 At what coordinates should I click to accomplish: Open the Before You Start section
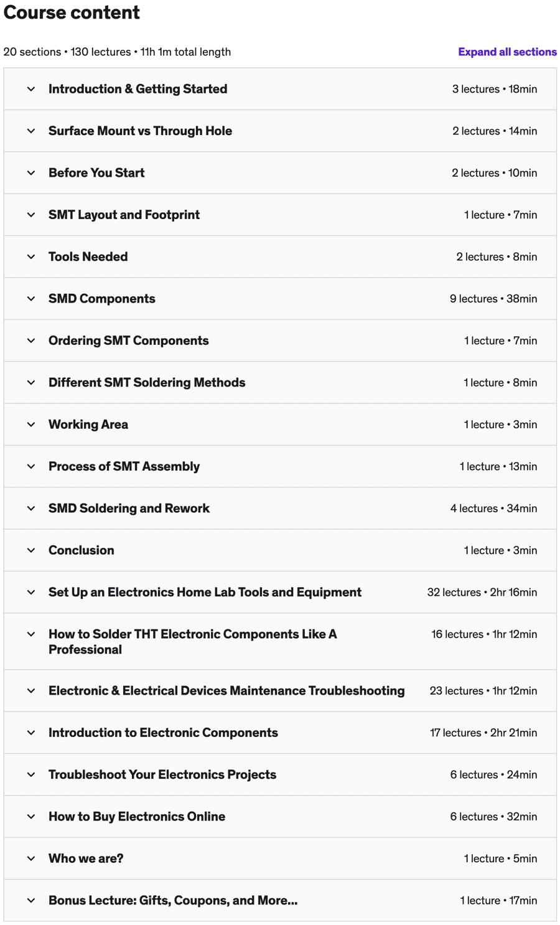pyautogui.click(x=96, y=173)
